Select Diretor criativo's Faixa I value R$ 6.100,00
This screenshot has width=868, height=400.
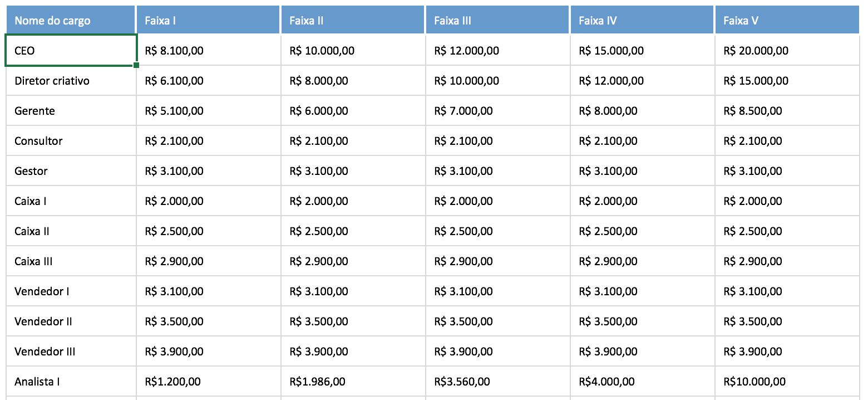point(208,81)
